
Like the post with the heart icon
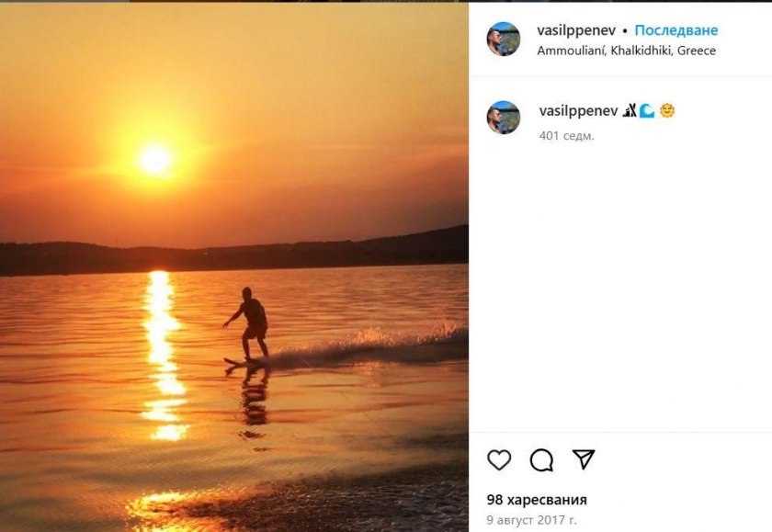coord(499,459)
